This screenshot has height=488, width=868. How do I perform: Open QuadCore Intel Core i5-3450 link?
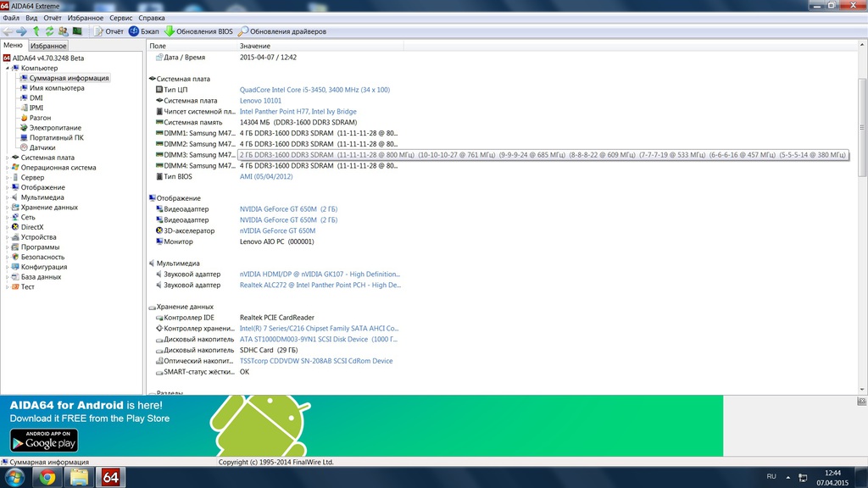[x=314, y=90]
